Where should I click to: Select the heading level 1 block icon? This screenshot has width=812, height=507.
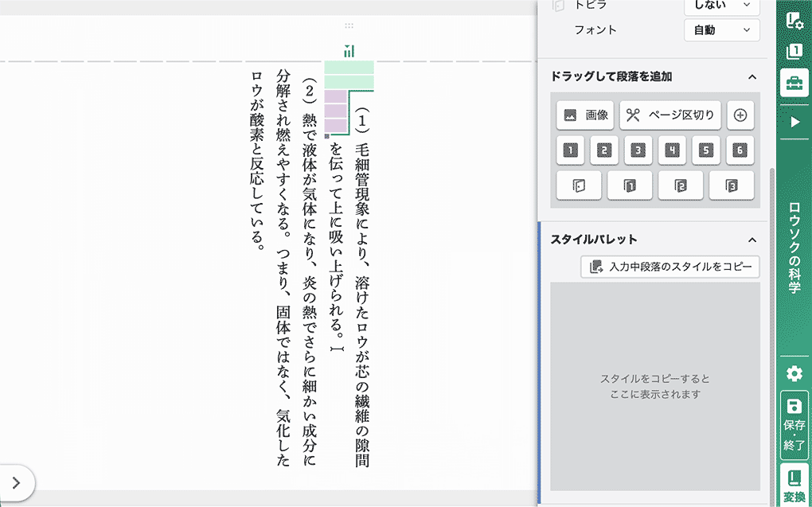pyautogui.click(x=570, y=150)
